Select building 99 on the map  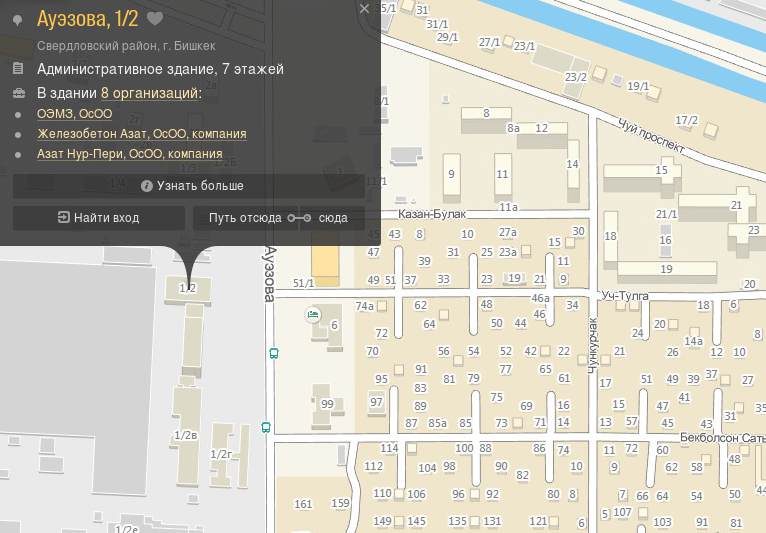click(x=326, y=402)
